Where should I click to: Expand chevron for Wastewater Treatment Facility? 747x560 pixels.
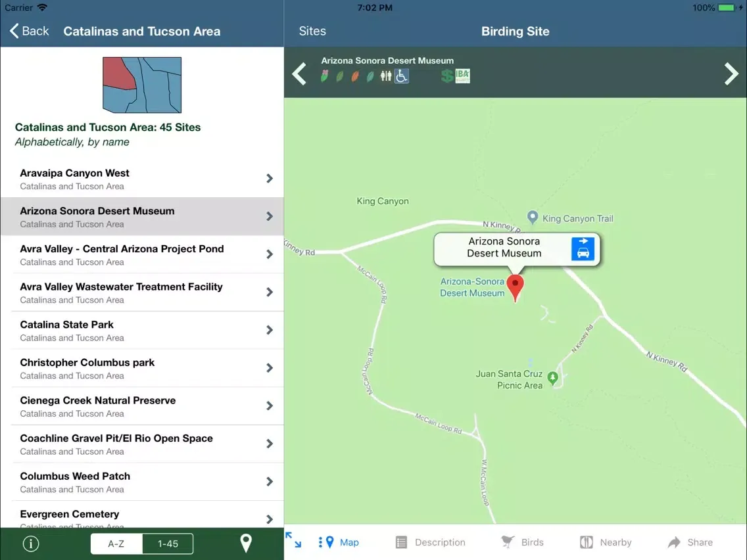click(x=270, y=292)
